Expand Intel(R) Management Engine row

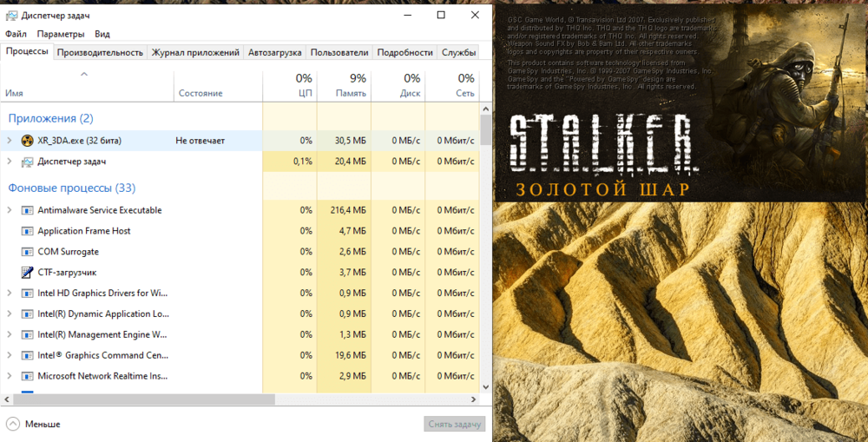pyautogui.click(x=10, y=335)
